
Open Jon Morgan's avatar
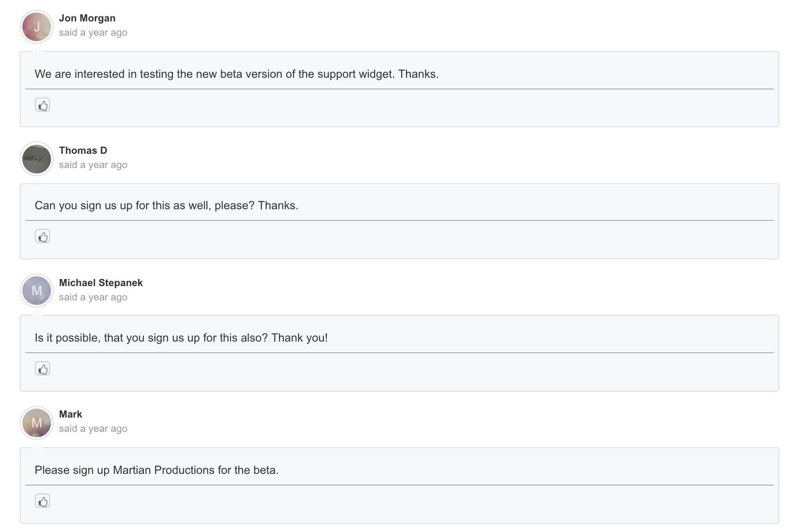(37, 27)
